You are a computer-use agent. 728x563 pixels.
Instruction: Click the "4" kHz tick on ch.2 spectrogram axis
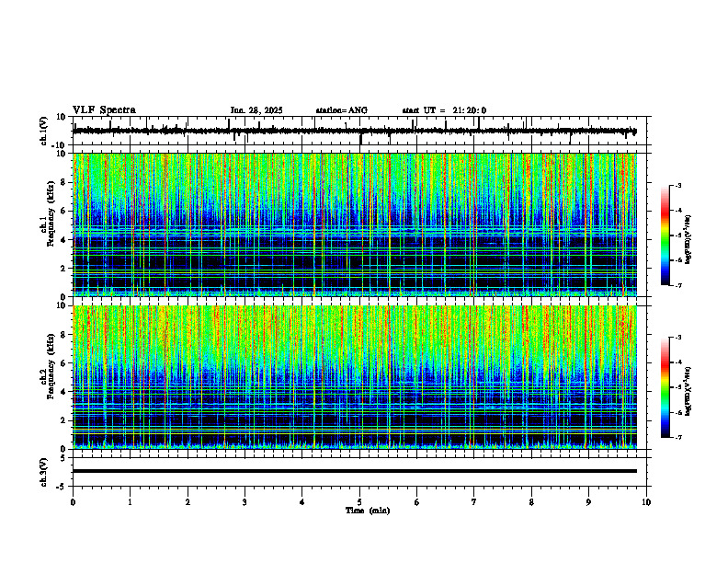coord(64,392)
